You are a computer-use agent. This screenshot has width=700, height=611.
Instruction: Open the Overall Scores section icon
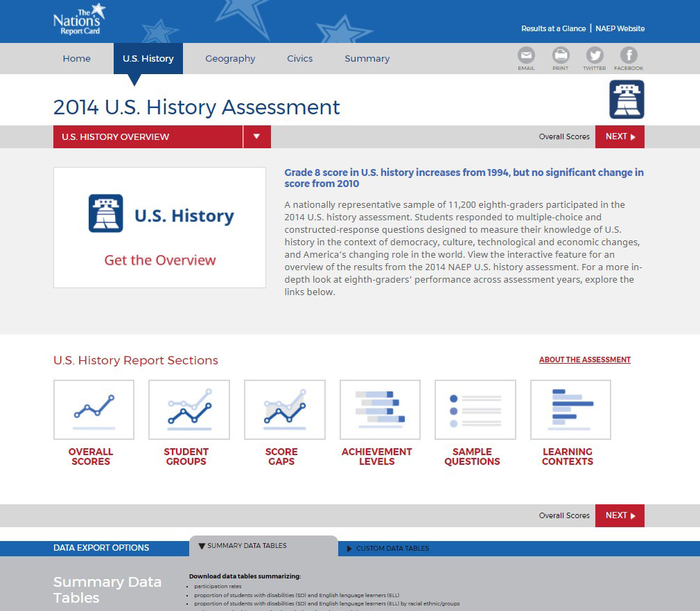point(94,409)
